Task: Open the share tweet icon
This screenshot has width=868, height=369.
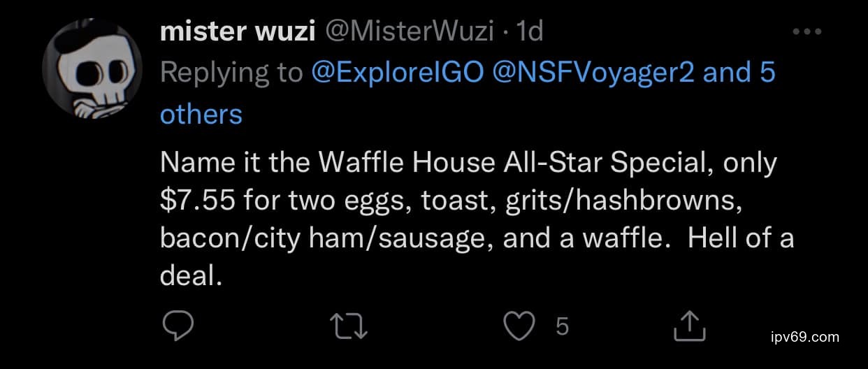Action: pyautogui.click(x=687, y=326)
